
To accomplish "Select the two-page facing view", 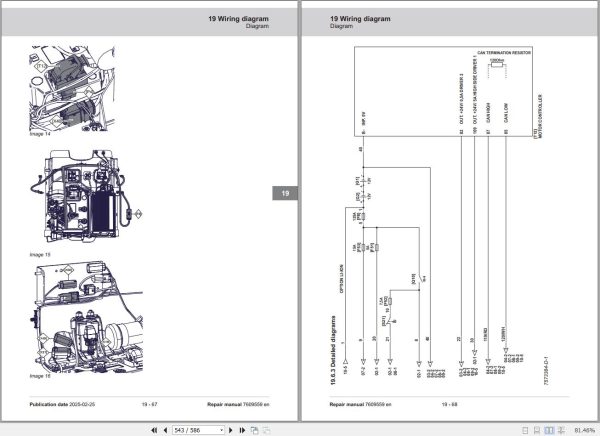I will point(549,430).
